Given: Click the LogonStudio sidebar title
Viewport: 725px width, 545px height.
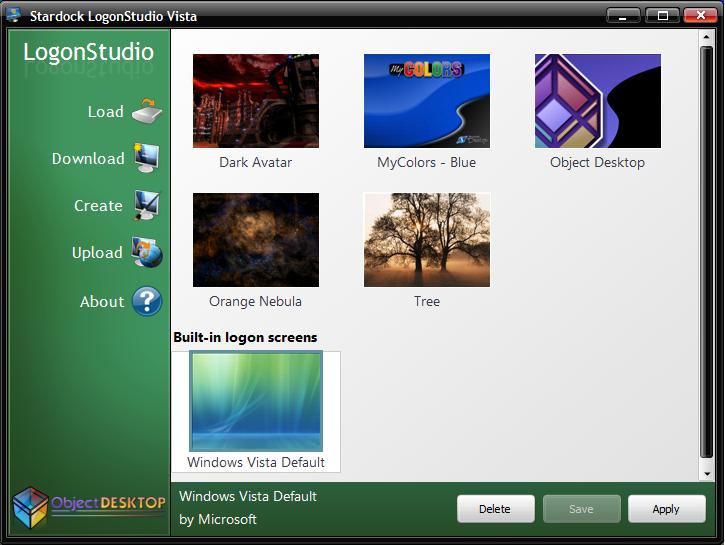Looking at the screenshot, I should 88,52.
